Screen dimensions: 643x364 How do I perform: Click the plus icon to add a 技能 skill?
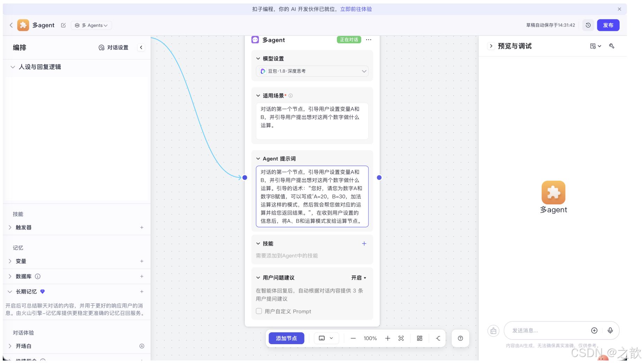[x=364, y=243]
